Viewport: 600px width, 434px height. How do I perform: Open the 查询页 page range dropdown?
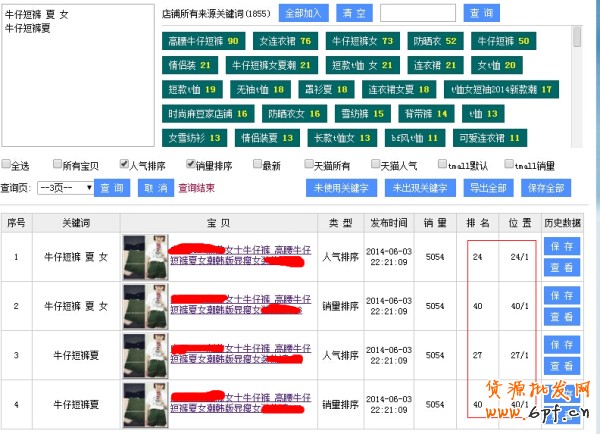(66, 187)
